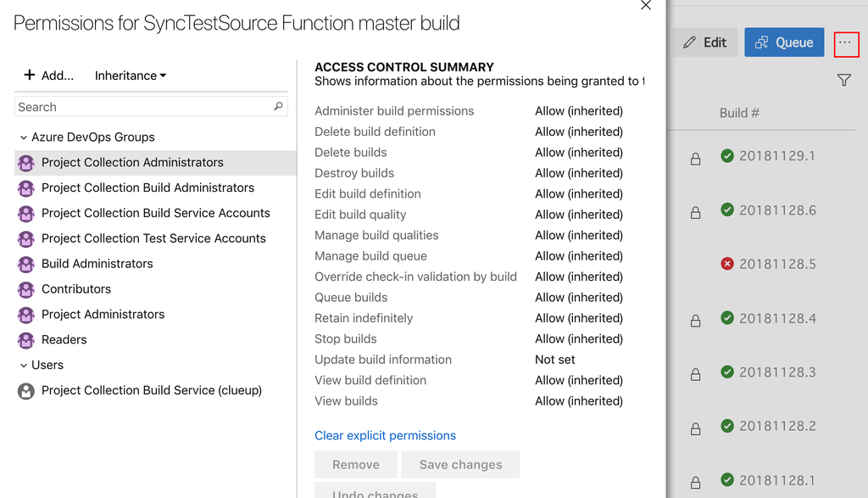Click user avatar beside Project Collection Build Service (clueup)
Screen dimensions: 868x498
pos(26,391)
